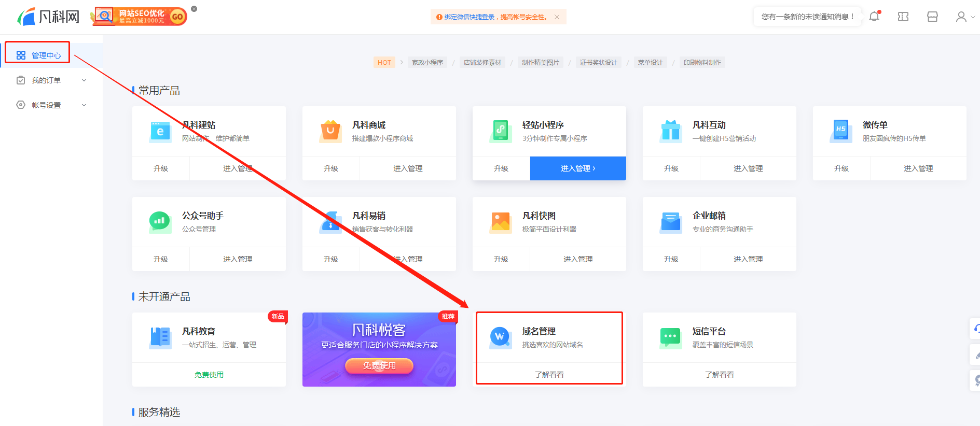The height and width of the screenshot is (426, 980).
Task: Open the 印刷物料制作 hot link
Action: pyautogui.click(x=702, y=63)
